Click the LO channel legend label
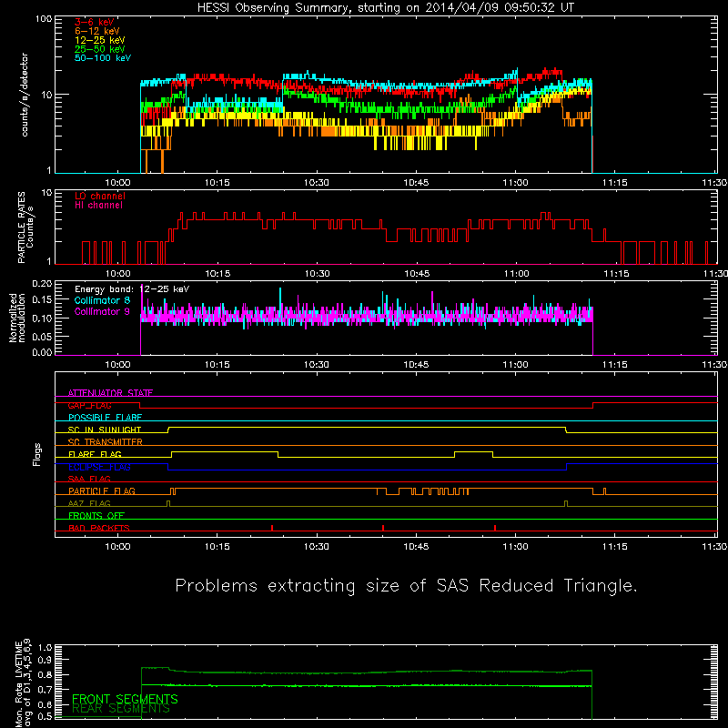 [100, 196]
